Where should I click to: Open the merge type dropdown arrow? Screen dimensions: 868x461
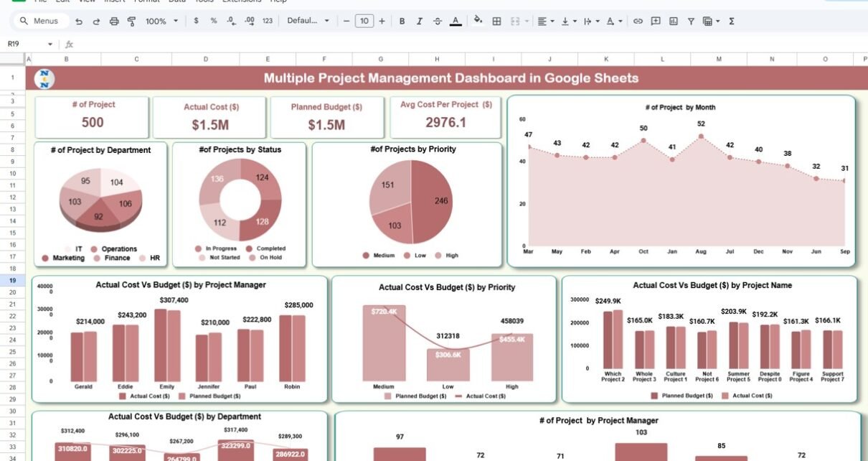(x=527, y=22)
